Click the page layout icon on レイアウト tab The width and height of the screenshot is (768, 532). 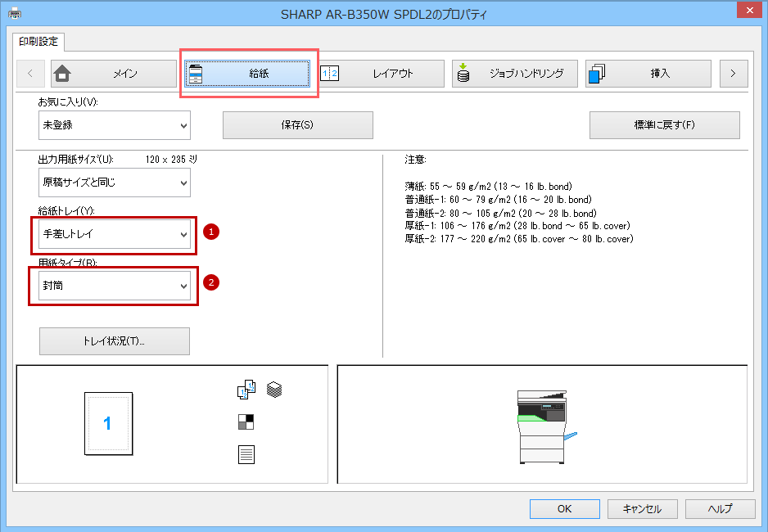click(x=329, y=74)
